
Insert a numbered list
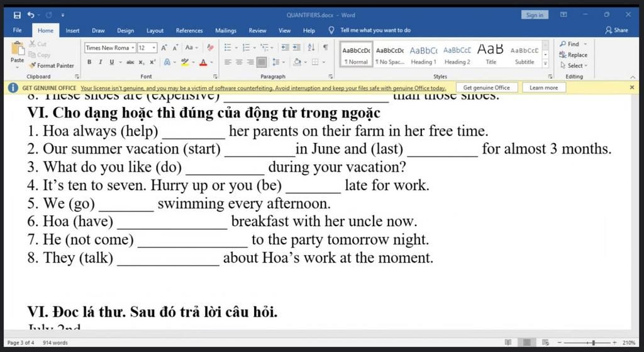coord(246,48)
